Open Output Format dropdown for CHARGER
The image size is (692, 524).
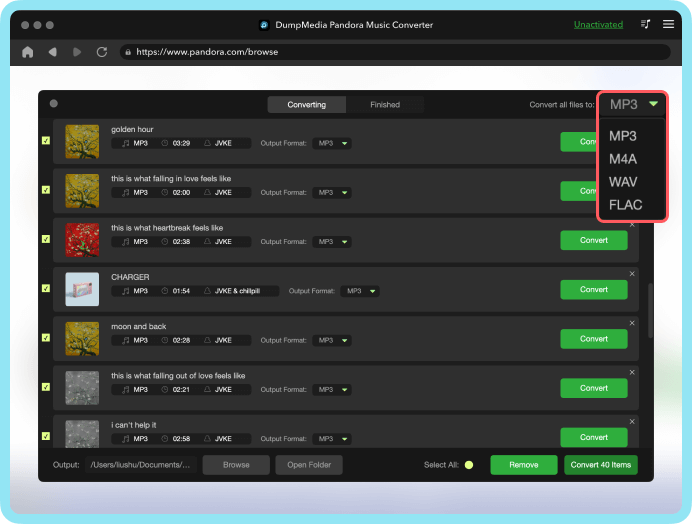(x=360, y=291)
